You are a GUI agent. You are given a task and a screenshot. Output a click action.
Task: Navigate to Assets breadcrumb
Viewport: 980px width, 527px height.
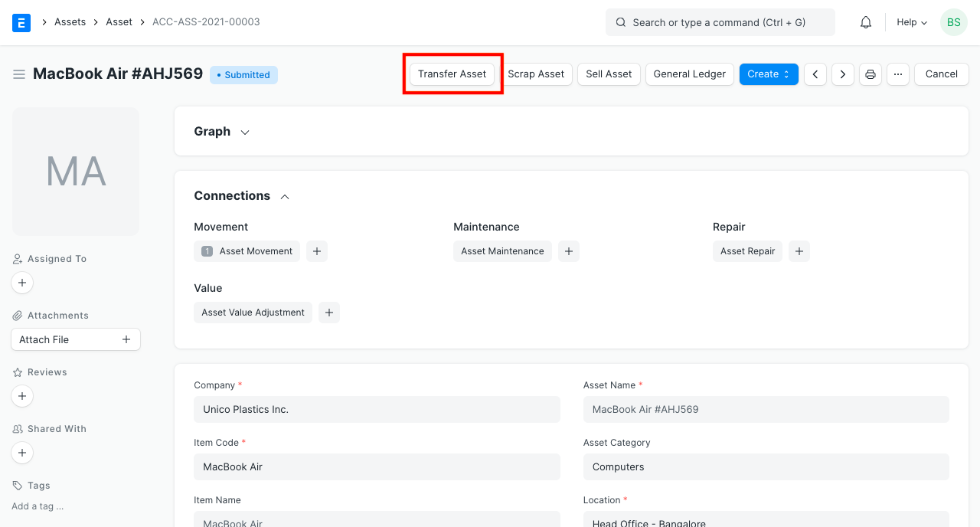coord(70,21)
